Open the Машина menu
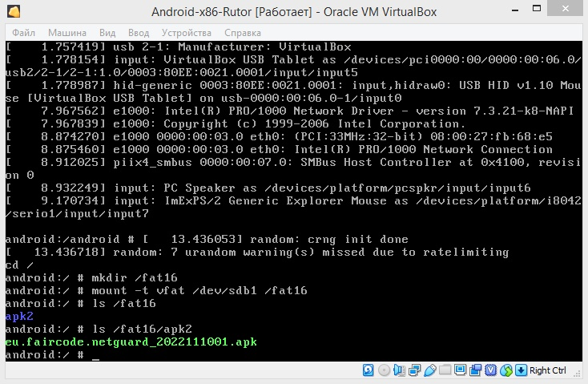This screenshot has height=384, width=588. (67, 33)
